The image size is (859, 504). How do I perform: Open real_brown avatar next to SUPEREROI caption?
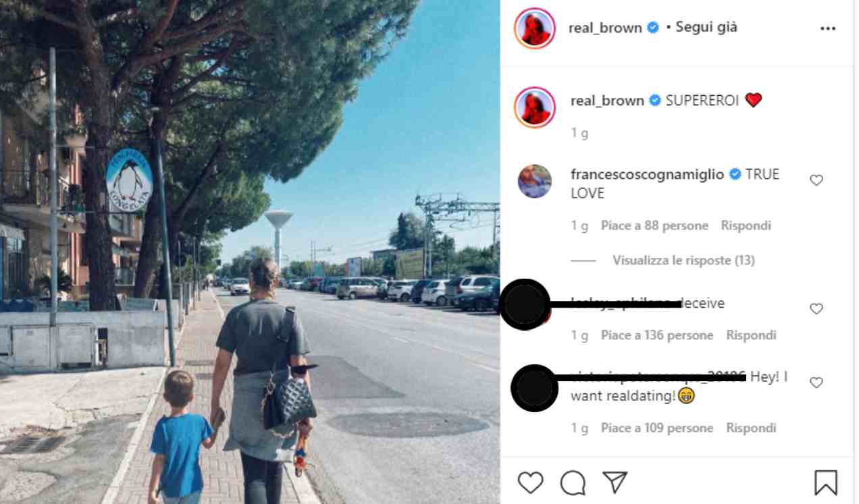tap(535, 107)
